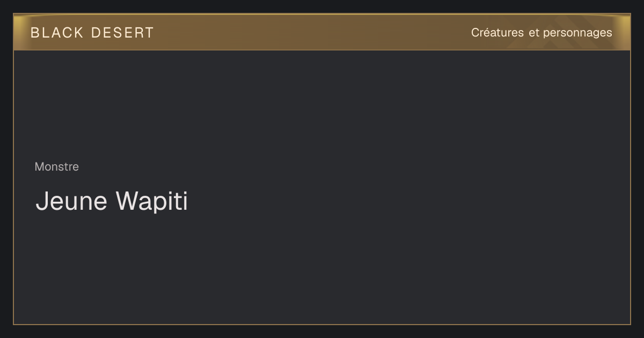
Task: Click the word Wapiti in the heading
Action: pyautogui.click(x=151, y=201)
